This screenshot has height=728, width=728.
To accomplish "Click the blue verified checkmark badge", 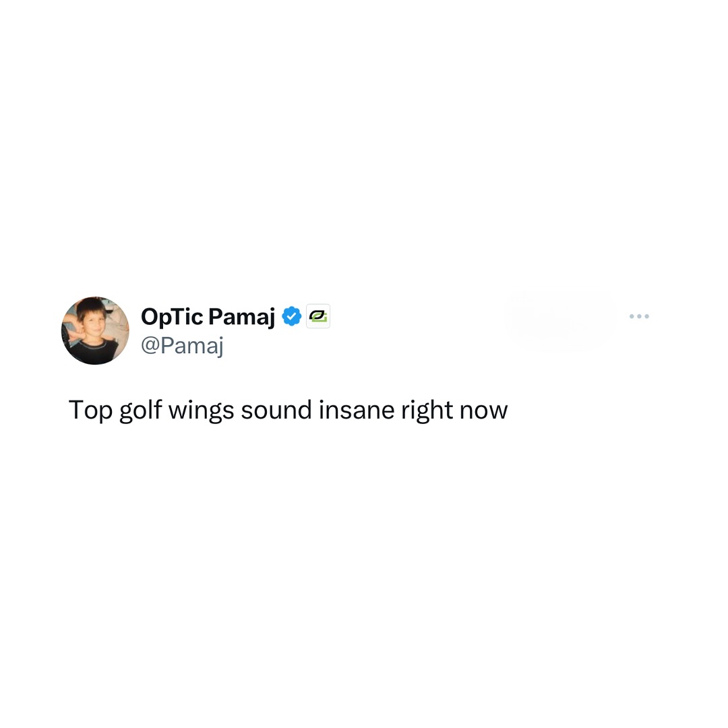I will click(292, 316).
